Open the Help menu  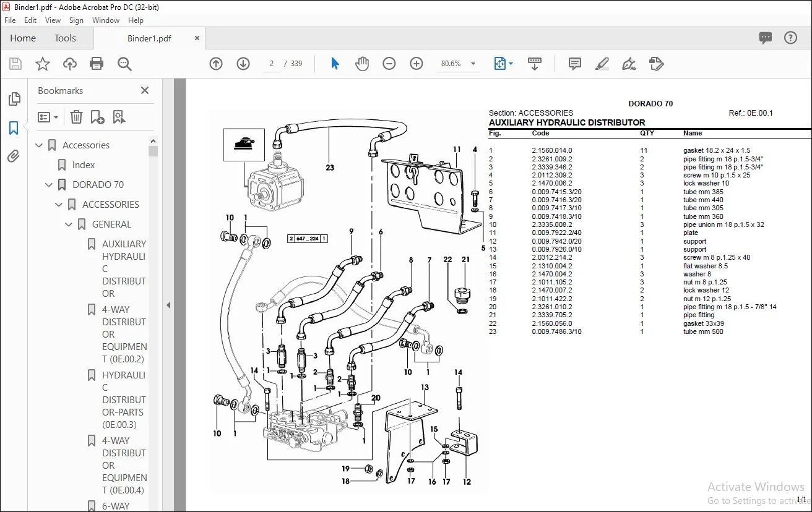136,20
